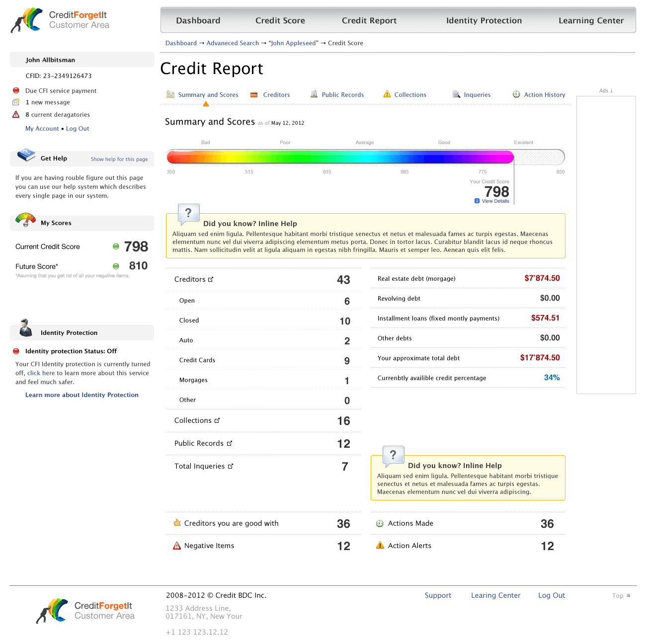
Task: Open Advanced Search breadcrumb link
Action: (x=233, y=43)
